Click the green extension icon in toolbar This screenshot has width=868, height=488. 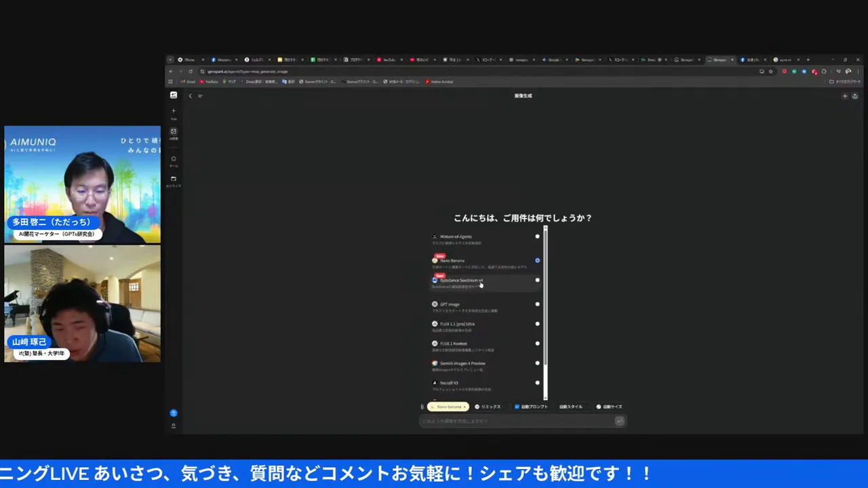[794, 71]
